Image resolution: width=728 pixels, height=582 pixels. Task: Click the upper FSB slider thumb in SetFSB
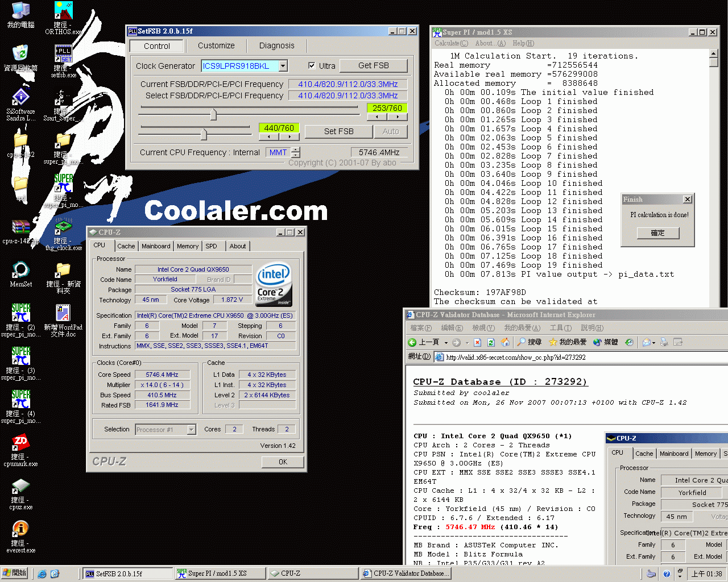[213, 115]
